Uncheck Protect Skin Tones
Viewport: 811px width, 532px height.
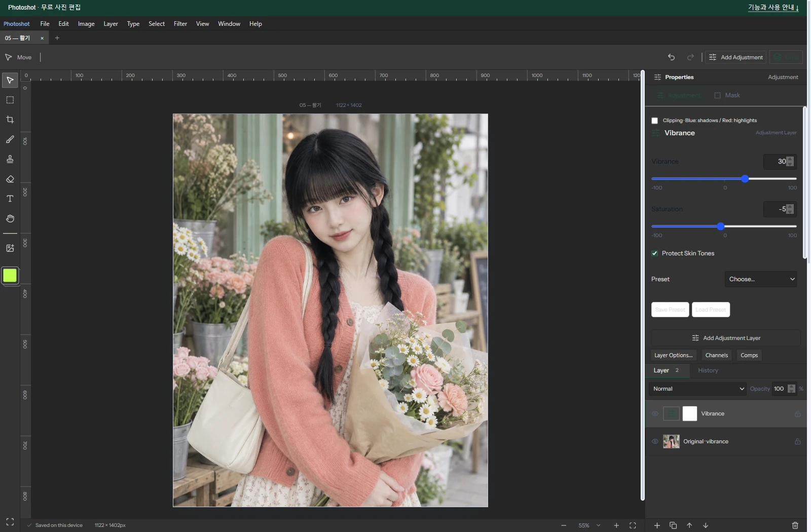(654, 253)
